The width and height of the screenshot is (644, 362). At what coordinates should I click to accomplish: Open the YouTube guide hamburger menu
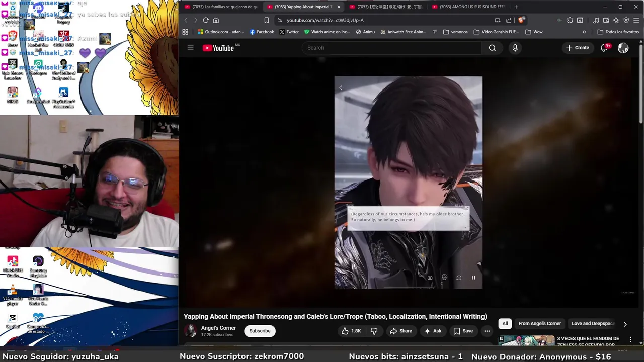tap(190, 48)
